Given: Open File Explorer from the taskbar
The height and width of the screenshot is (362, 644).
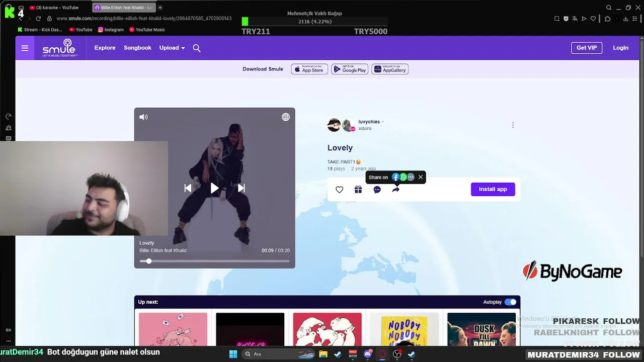Looking at the screenshot, I should tap(323, 354).
